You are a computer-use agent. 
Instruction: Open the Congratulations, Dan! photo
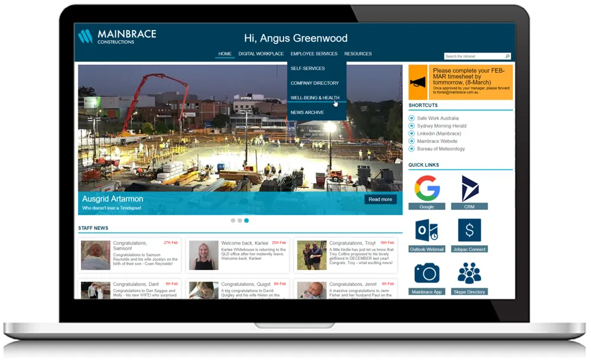tap(96, 290)
